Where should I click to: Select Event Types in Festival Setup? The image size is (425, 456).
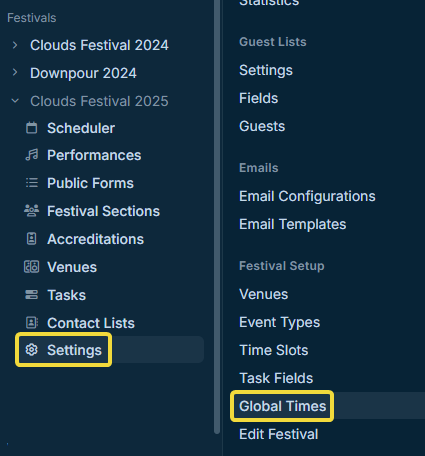pyautogui.click(x=279, y=322)
